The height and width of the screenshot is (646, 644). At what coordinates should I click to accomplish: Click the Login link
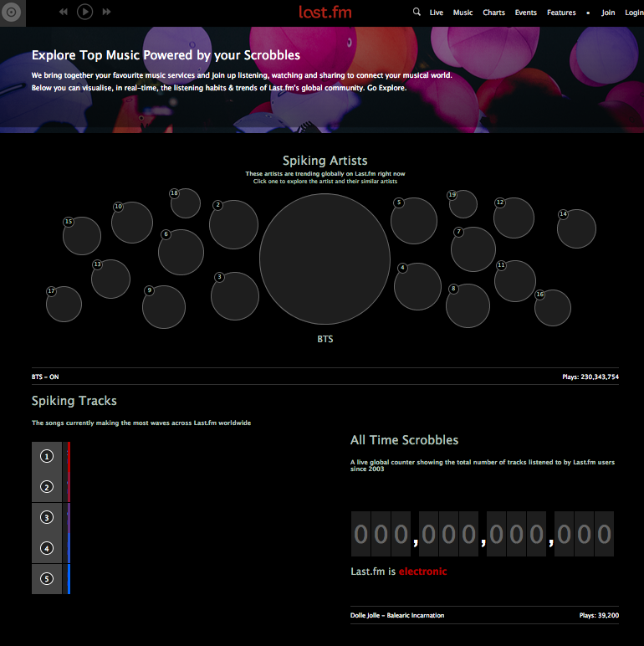tap(634, 13)
